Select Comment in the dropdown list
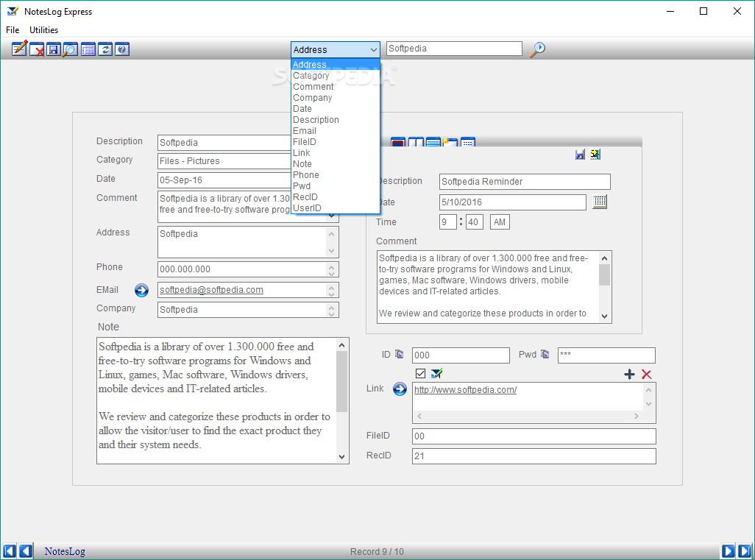Image resolution: width=755 pixels, height=560 pixels. [335, 87]
